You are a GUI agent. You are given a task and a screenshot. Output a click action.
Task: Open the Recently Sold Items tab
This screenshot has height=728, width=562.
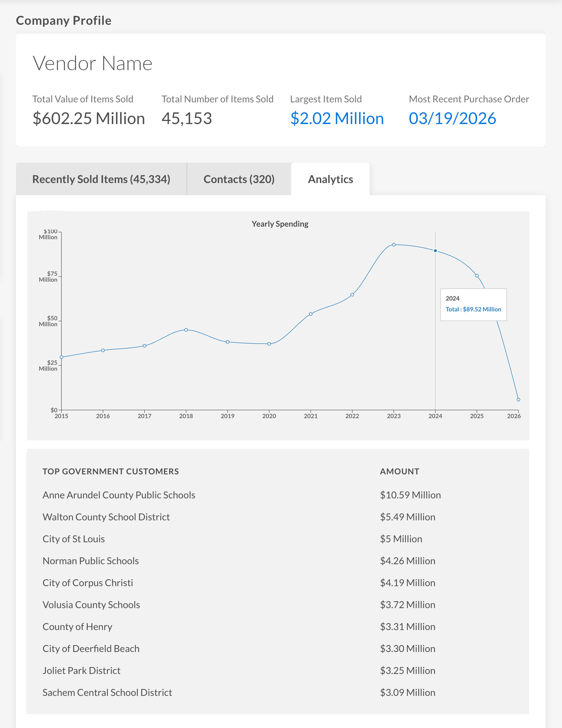(101, 179)
